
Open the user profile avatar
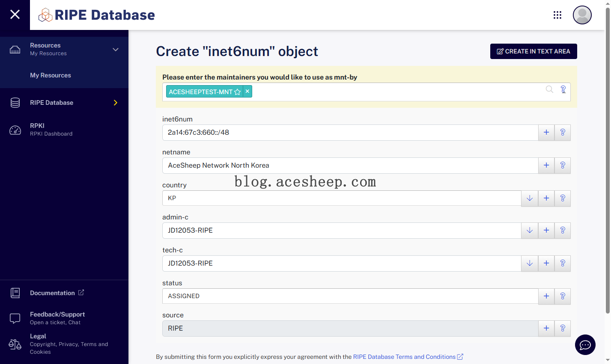[x=582, y=15]
